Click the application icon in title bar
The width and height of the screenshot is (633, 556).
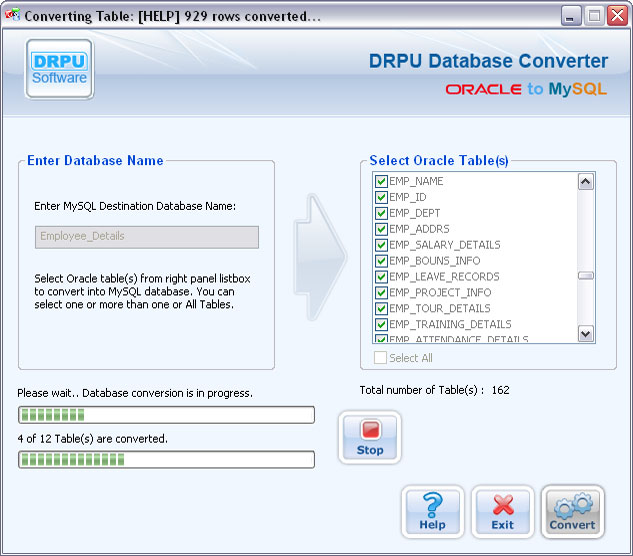(12, 15)
